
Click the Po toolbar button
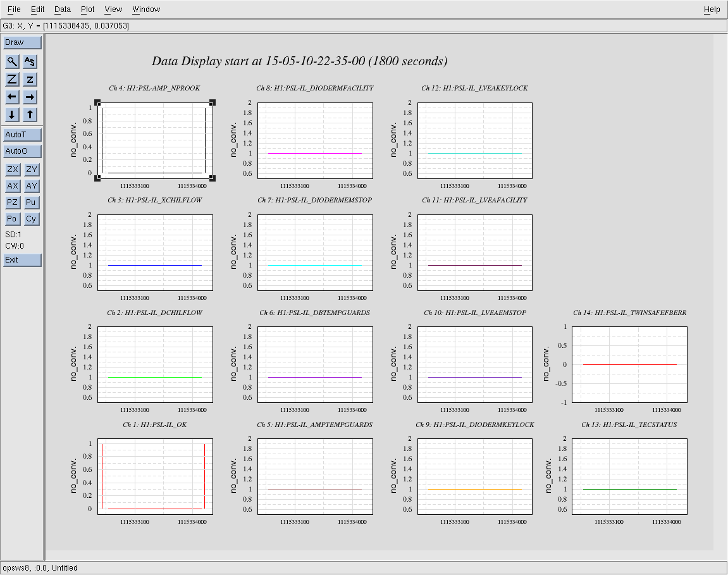(x=13, y=219)
